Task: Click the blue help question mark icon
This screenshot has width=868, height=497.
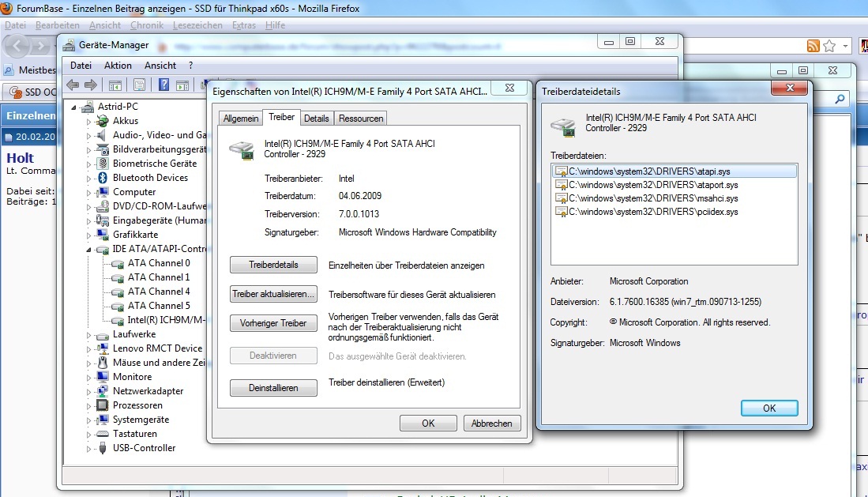Action: (x=163, y=85)
